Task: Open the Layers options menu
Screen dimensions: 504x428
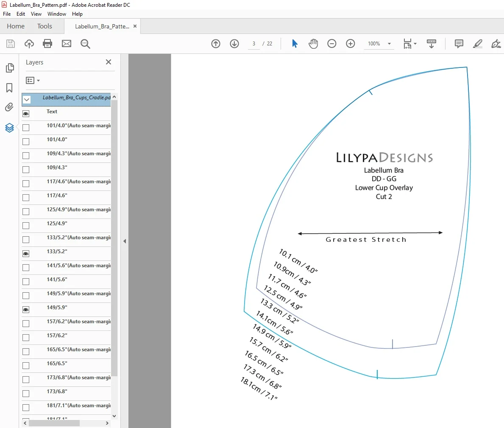Action: coord(33,81)
